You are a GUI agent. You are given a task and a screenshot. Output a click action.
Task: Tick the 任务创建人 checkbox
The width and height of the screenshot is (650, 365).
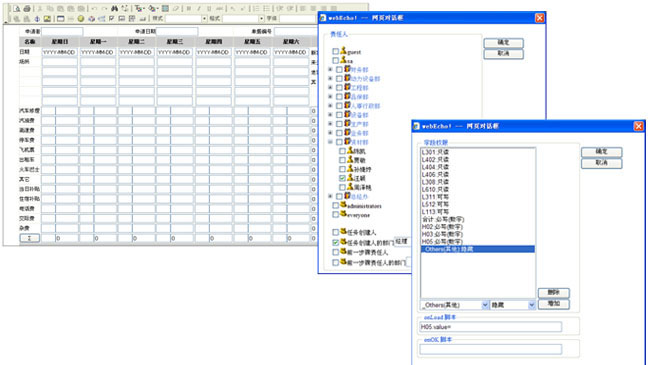point(335,232)
